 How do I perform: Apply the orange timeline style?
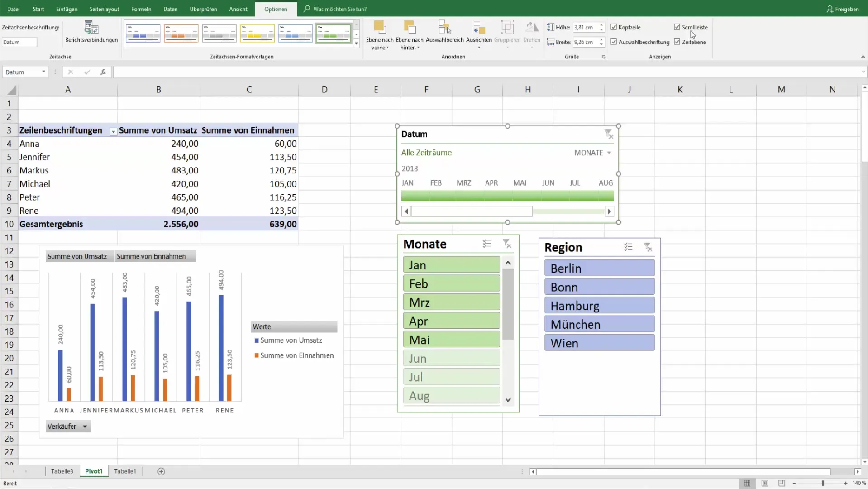181,34
